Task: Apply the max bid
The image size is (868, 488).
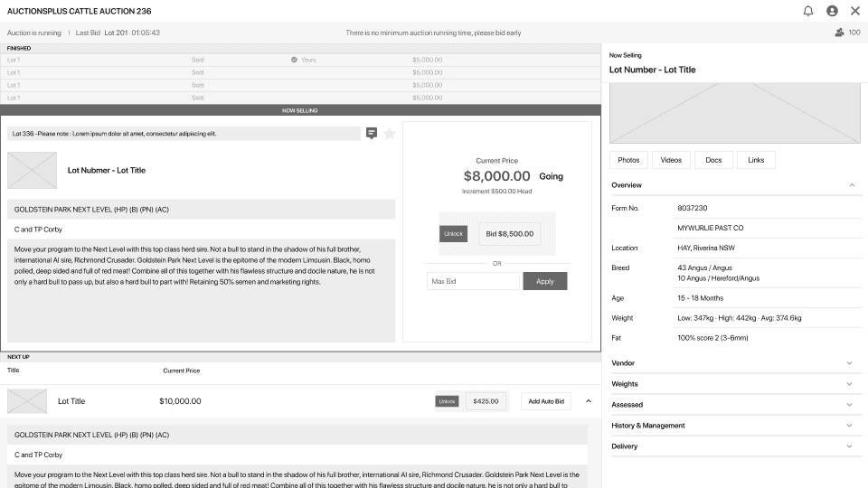Action: tap(544, 281)
